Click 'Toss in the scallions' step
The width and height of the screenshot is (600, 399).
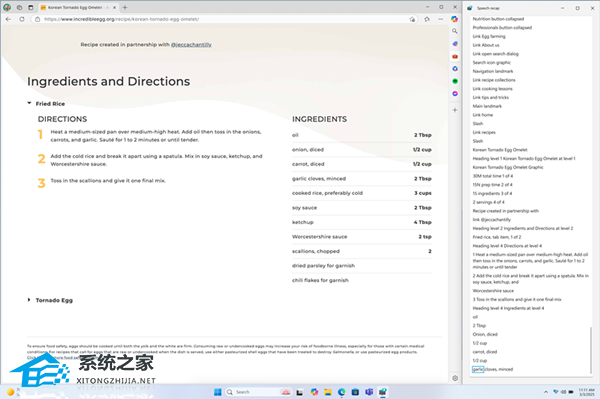pyautogui.click(x=108, y=181)
